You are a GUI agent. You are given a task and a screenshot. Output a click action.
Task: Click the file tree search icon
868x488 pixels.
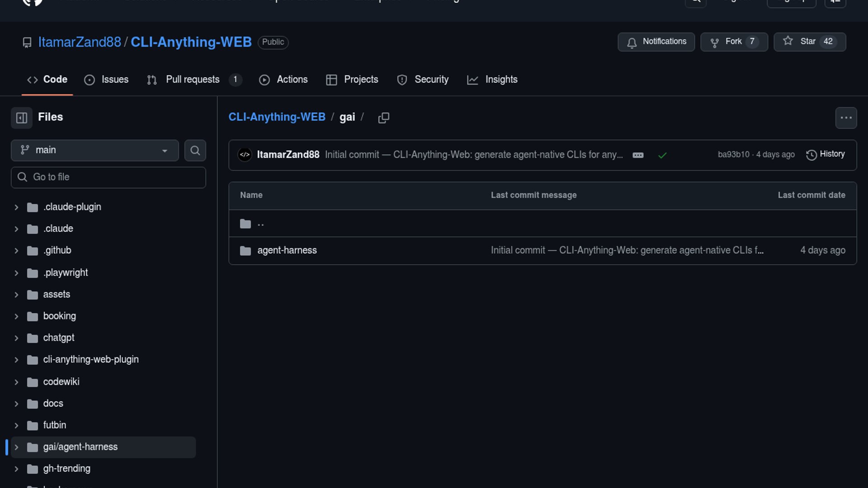195,150
